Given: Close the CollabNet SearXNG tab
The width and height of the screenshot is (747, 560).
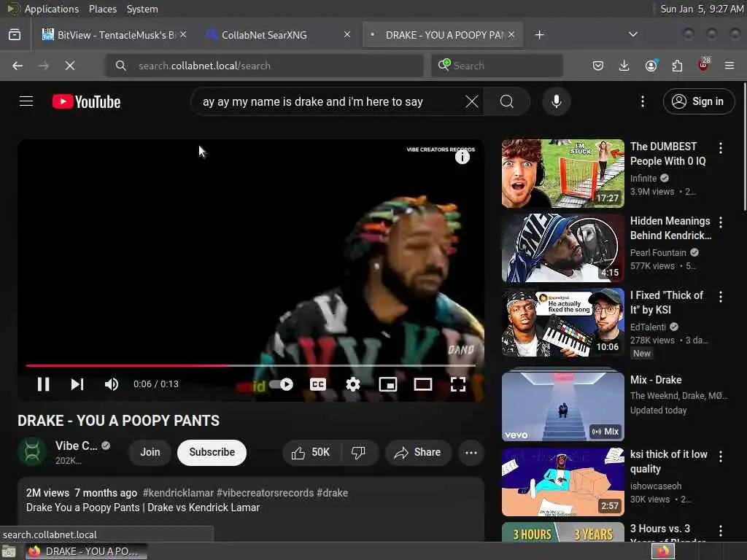Looking at the screenshot, I should 347,35.
